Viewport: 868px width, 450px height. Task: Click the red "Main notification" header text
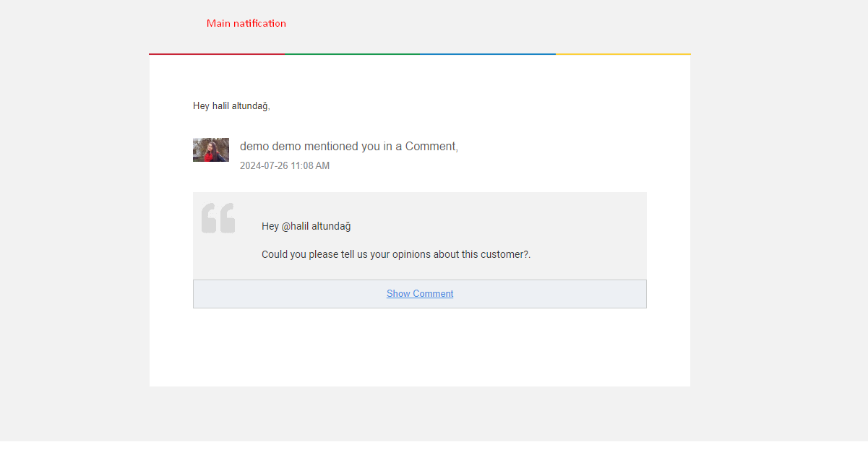(246, 23)
